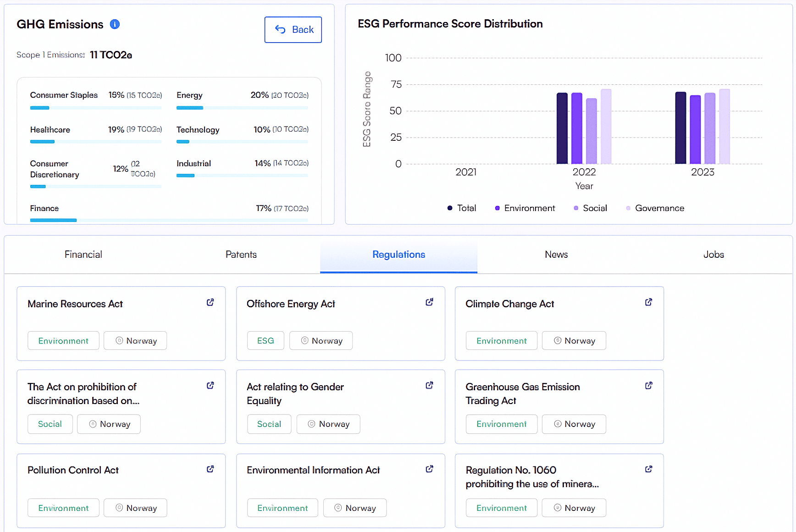Open Greenhouse Gas Emission Trading Act link icon
Image resolution: width=796 pixels, height=532 pixels.
click(x=649, y=385)
